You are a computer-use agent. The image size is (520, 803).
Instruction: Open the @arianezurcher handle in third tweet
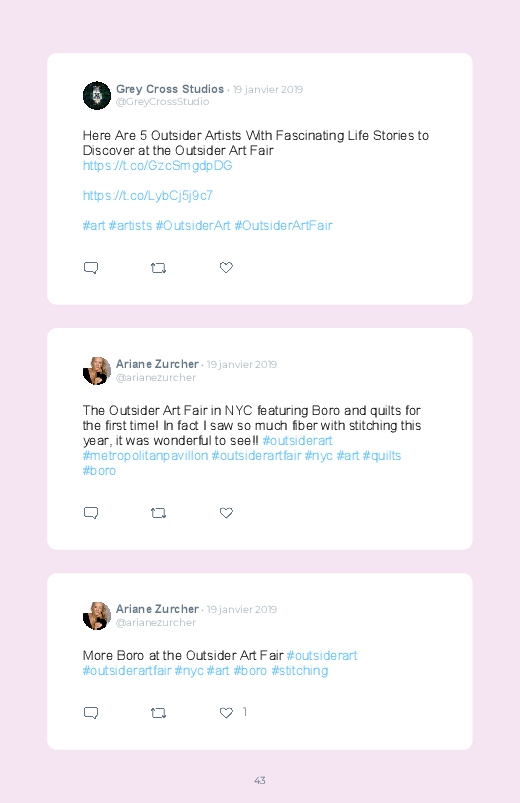click(156, 622)
